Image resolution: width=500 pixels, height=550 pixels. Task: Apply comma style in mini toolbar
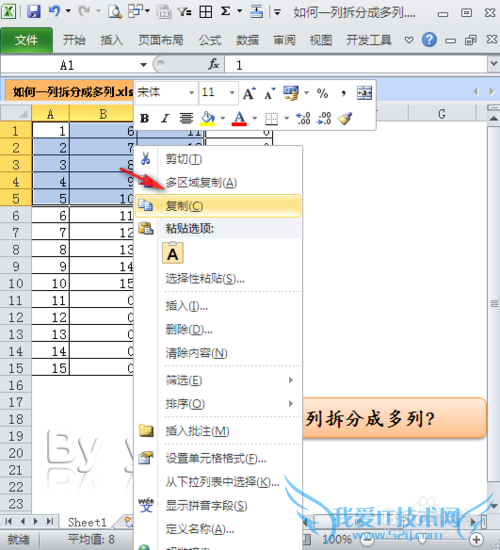(x=344, y=93)
